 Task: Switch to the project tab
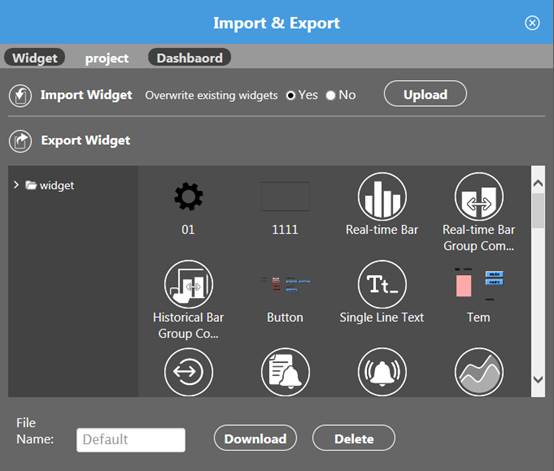pyautogui.click(x=107, y=58)
